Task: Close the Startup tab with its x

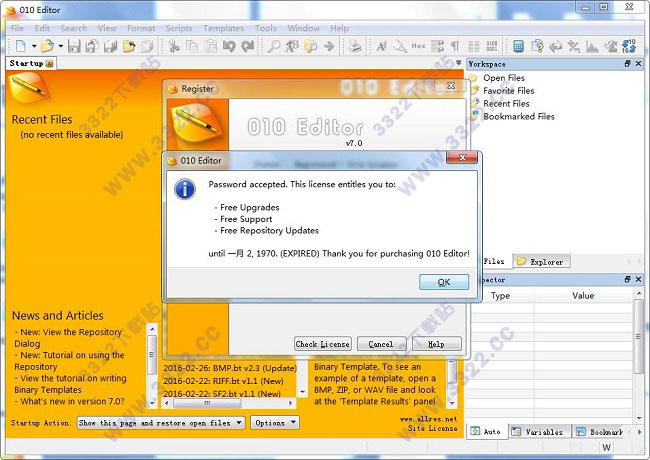Action: [x=50, y=63]
